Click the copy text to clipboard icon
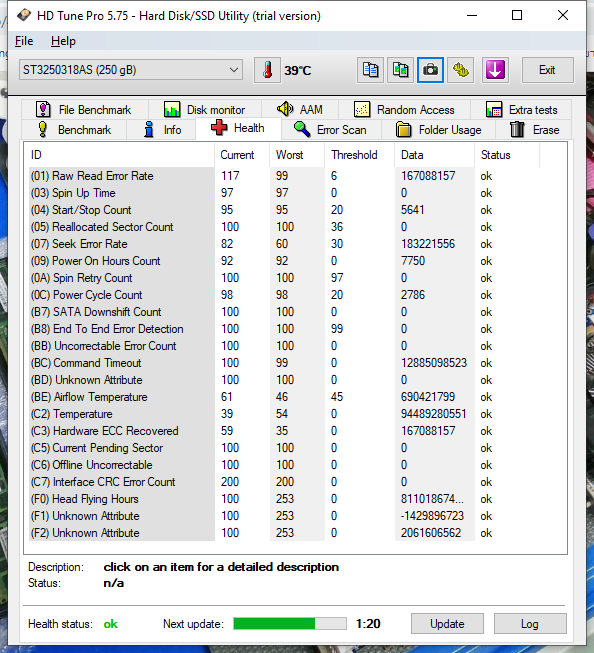This screenshot has width=594, height=653. [370, 70]
